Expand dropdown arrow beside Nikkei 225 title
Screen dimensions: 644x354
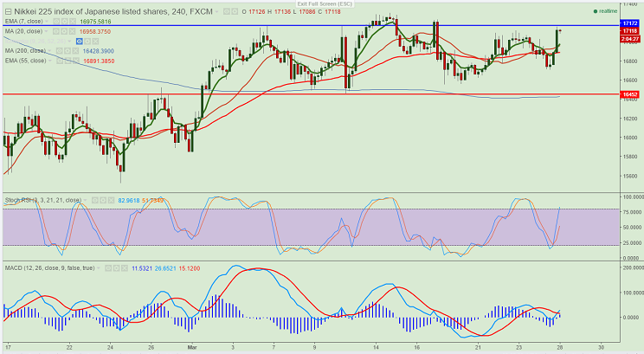click(x=217, y=12)
